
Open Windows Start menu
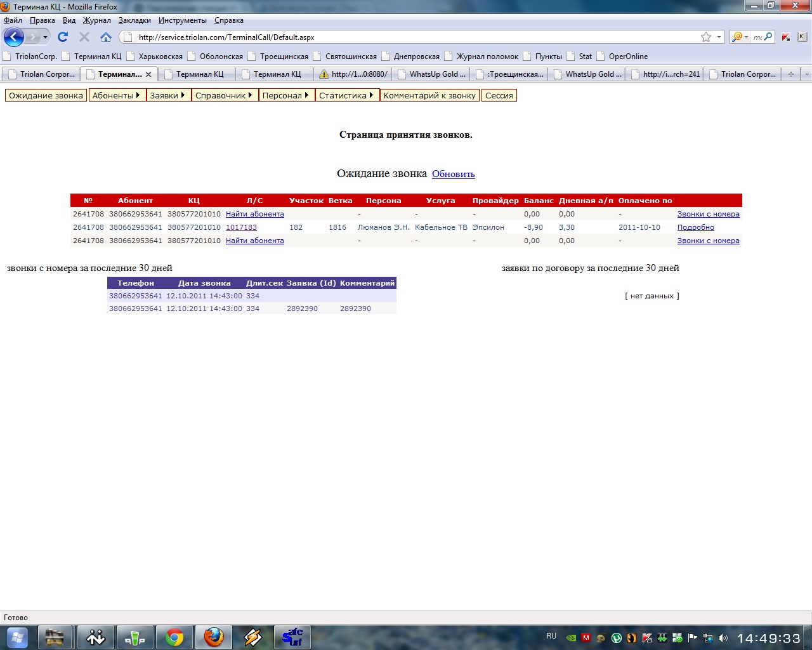[x=17, y=637]
